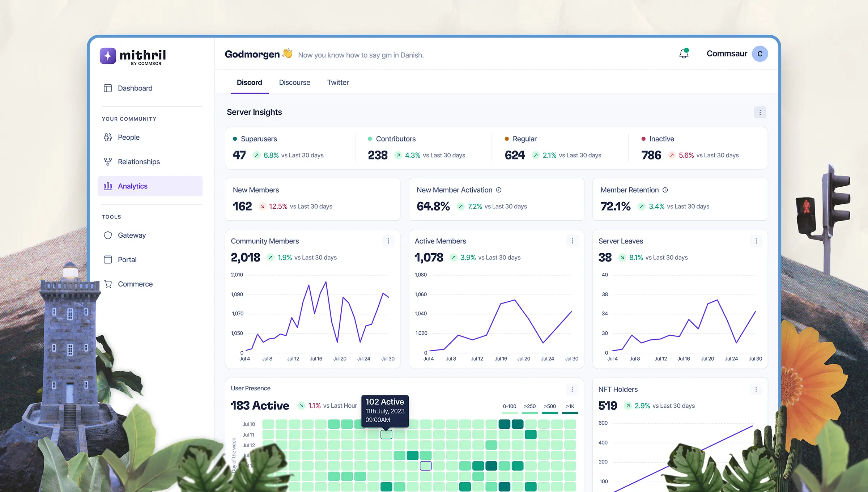Click the New Members value 162
The image size is (868, 492).
coord(242,206)
